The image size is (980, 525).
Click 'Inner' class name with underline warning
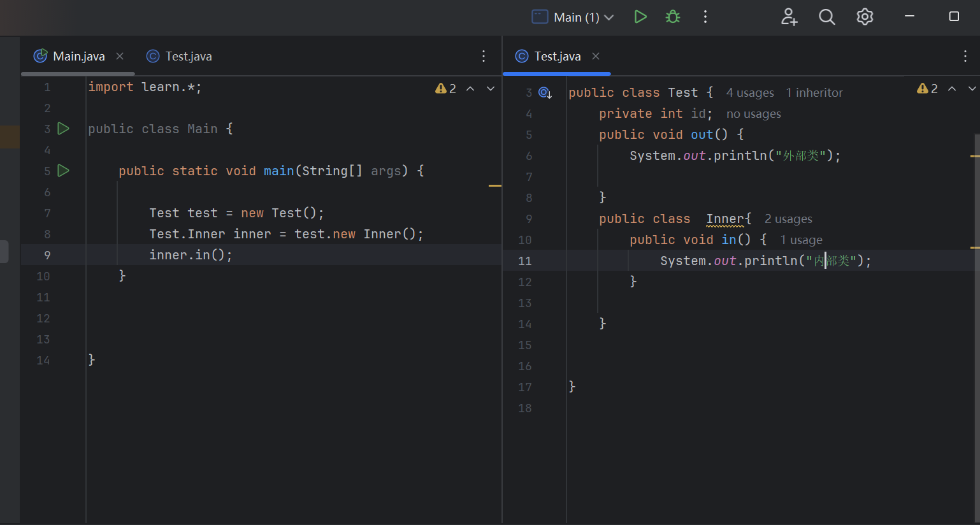[x=725, y=219]
